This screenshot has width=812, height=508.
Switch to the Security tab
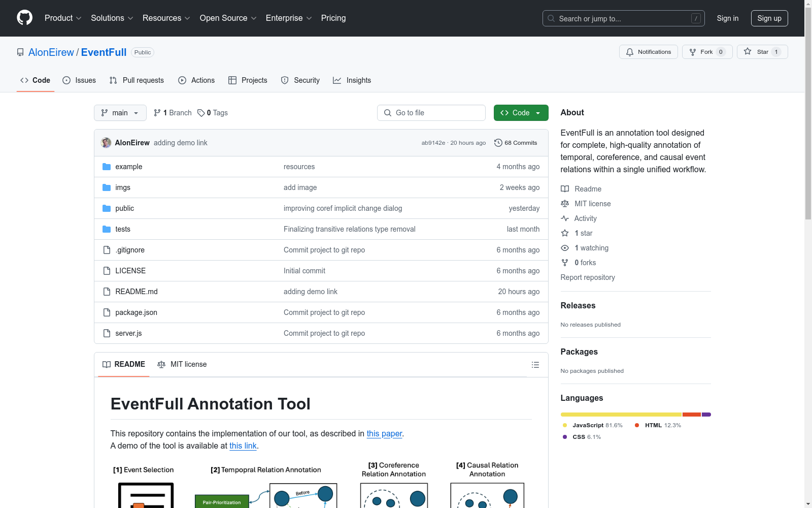click(300, 80)
